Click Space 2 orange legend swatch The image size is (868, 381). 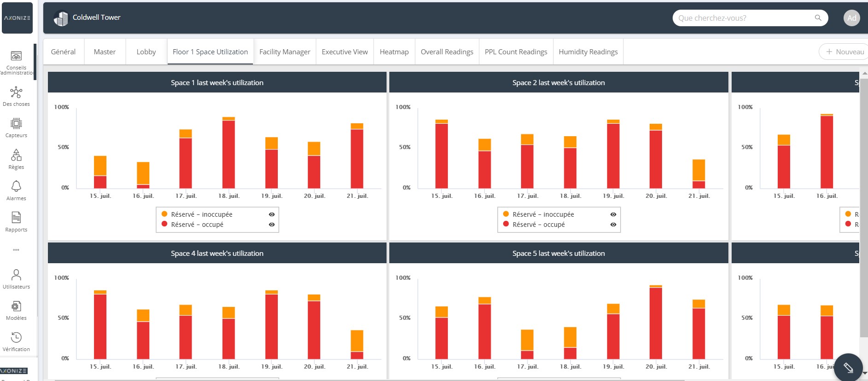tap(506, 214)
